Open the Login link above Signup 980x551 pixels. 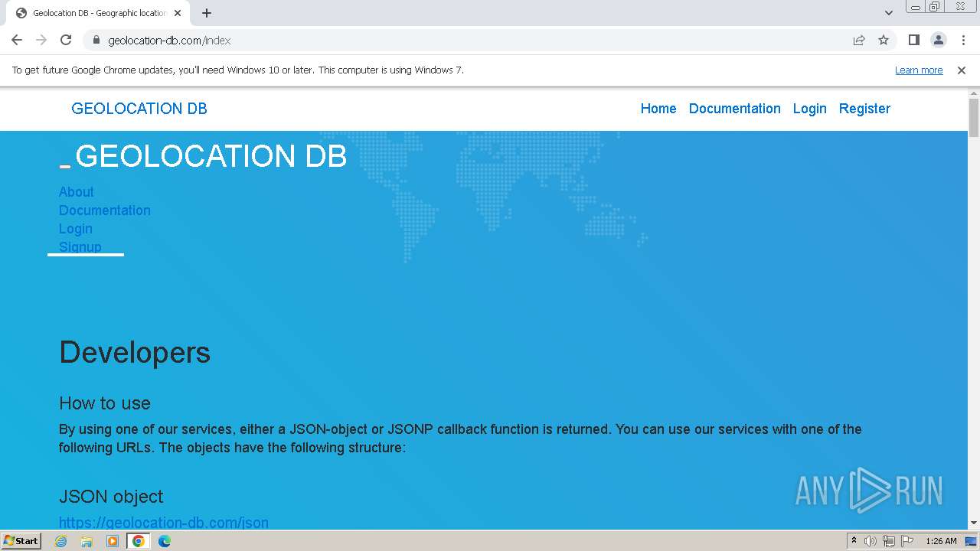tap(76, 229)
